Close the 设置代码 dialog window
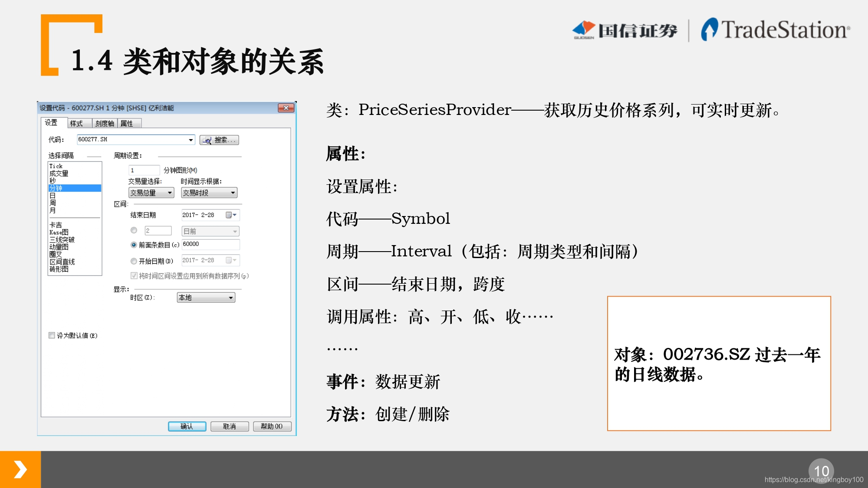The height and width of the screenshot is (488, 868). (286, 108)
